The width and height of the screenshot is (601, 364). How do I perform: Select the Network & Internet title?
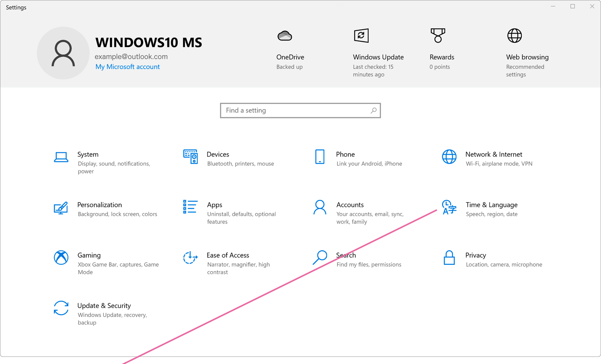pyautogui.click(x=494, y=154)
